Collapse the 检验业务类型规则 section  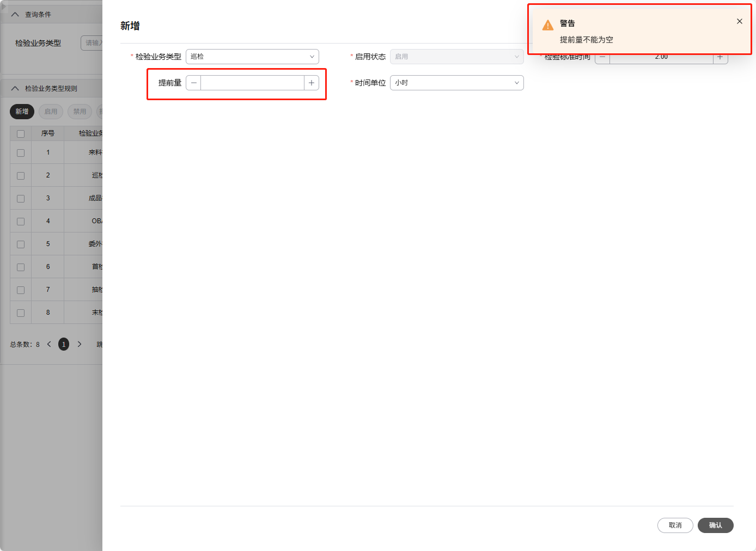pyautogui.click(x=14, y=88)
